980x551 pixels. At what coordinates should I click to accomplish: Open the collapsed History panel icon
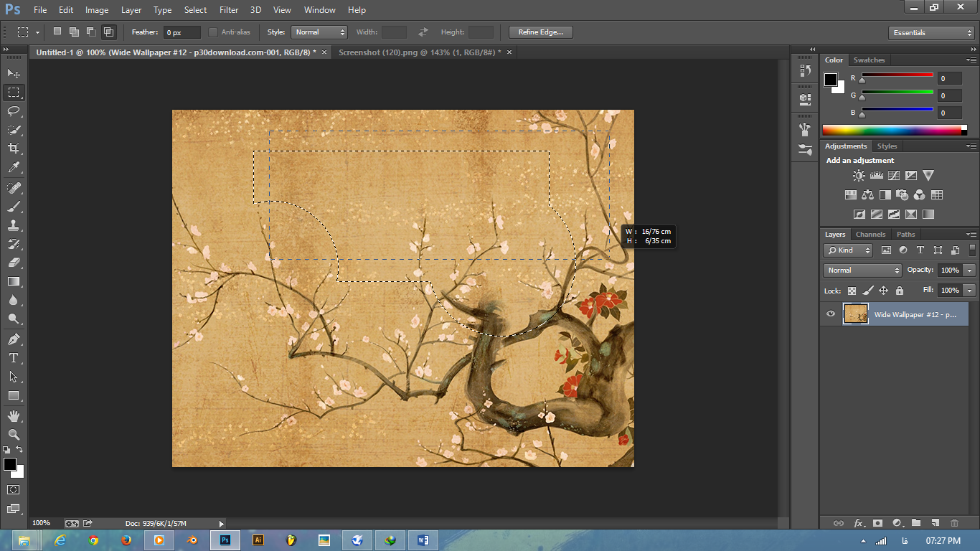[x=805, y=71]
